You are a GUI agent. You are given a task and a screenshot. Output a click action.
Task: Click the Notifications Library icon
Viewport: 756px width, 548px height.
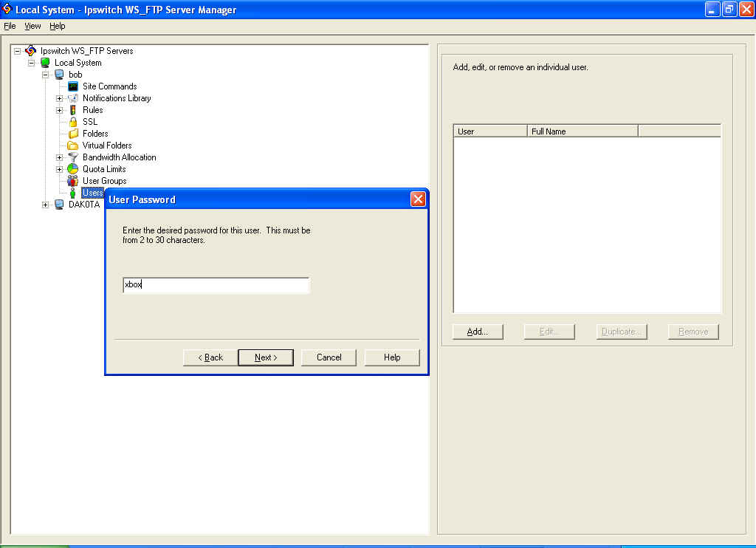(73, 98)
